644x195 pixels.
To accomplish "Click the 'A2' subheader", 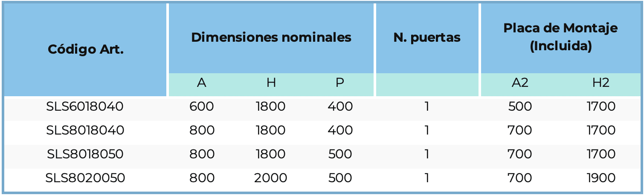I will tap(520, 83).
